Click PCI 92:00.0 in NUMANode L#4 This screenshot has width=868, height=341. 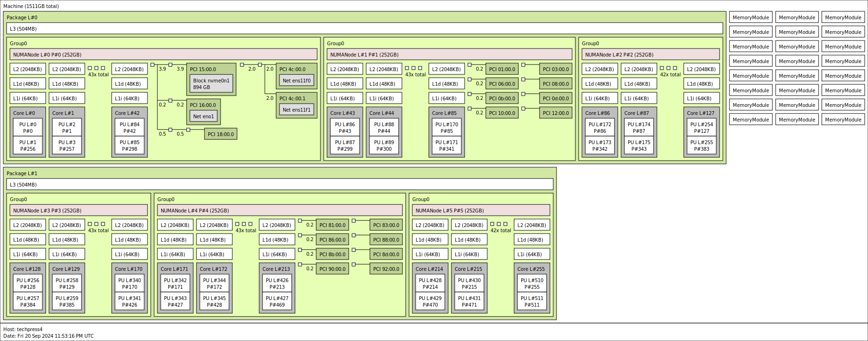click(386, 269)
